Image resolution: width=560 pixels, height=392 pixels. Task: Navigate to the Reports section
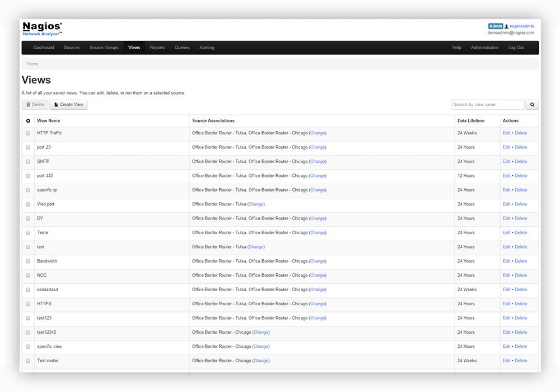(x=157, y=47)
